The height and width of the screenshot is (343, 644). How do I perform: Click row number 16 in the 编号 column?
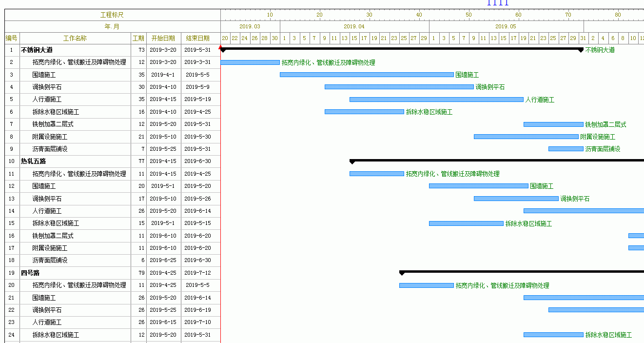12,236
